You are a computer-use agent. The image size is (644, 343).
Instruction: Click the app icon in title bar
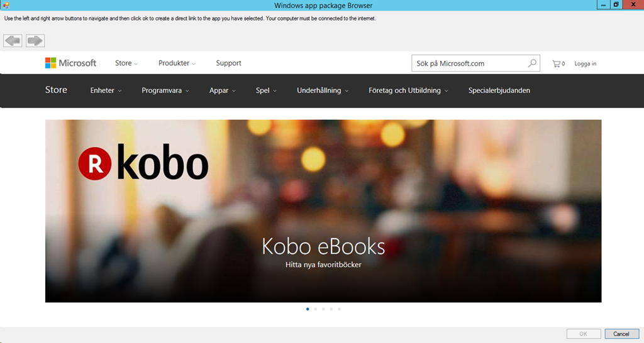coord(6,5)
